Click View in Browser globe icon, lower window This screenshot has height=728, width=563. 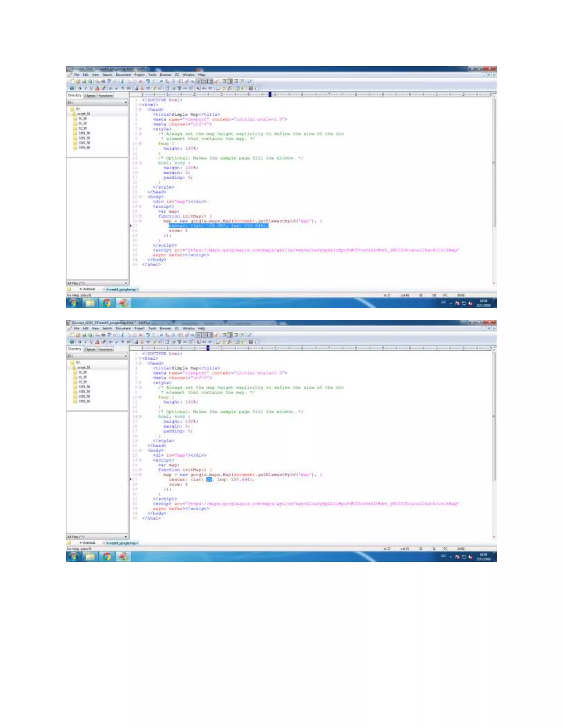(x=72, y=342)
